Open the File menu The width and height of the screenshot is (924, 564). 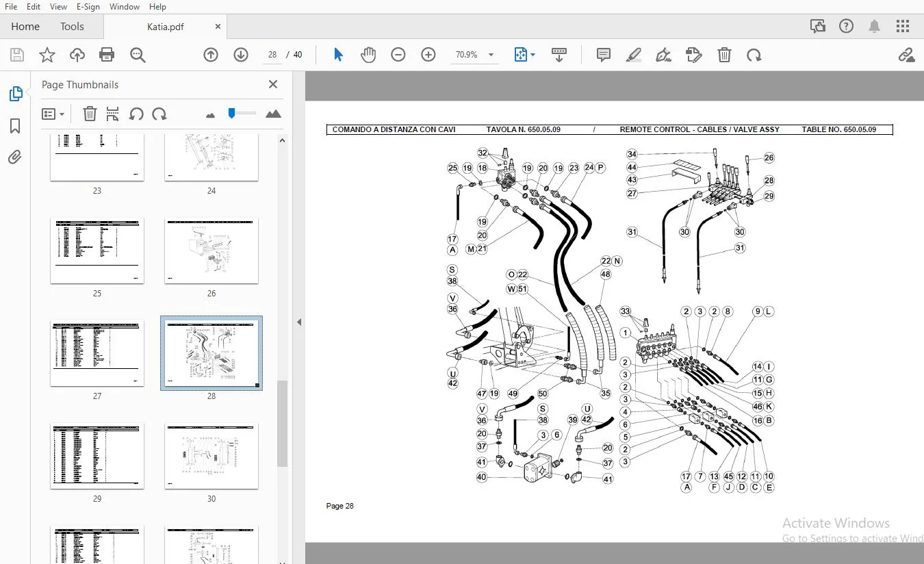coord(11,7)
